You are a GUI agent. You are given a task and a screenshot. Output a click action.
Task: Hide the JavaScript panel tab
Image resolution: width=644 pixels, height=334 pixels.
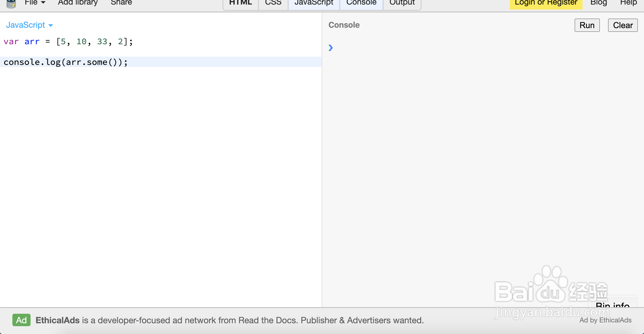click(x=314, y=3)
